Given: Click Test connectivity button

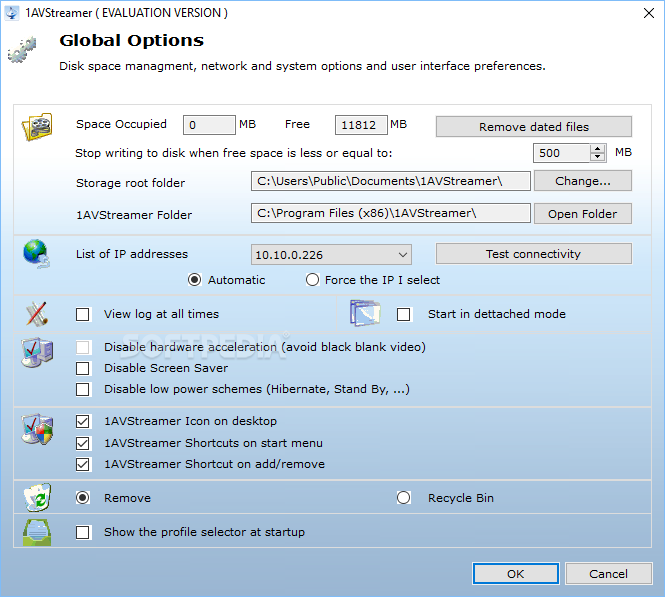Looking at the screenshot, I should click(534, 254).
